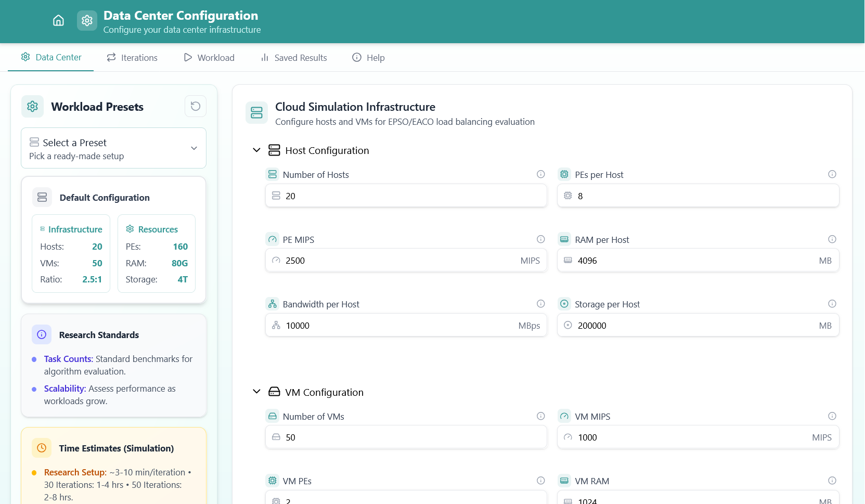Image resolution: width=865 pixels, height=504 pixels.
Task: Click the reset icon in Workload Presets
Action: click(196, 106)
